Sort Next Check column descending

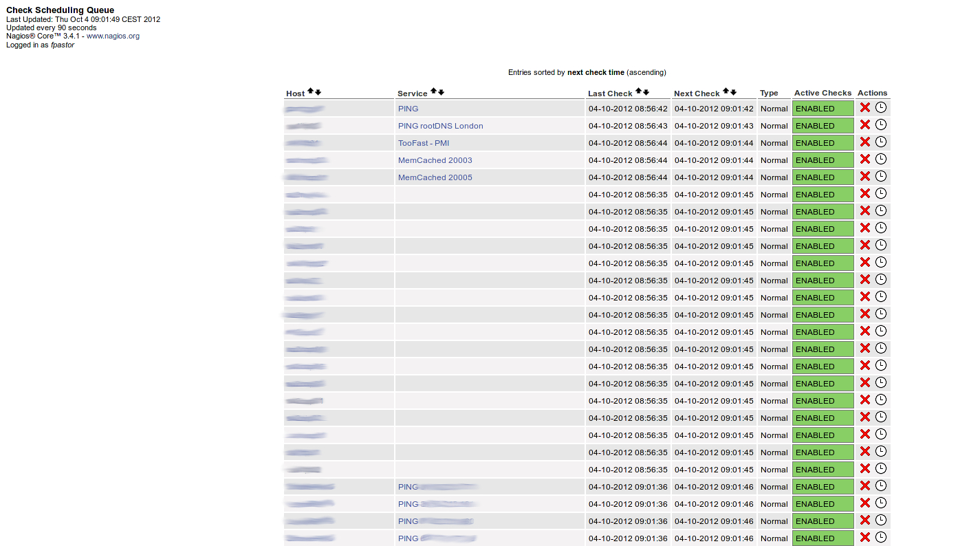[733, 92]
